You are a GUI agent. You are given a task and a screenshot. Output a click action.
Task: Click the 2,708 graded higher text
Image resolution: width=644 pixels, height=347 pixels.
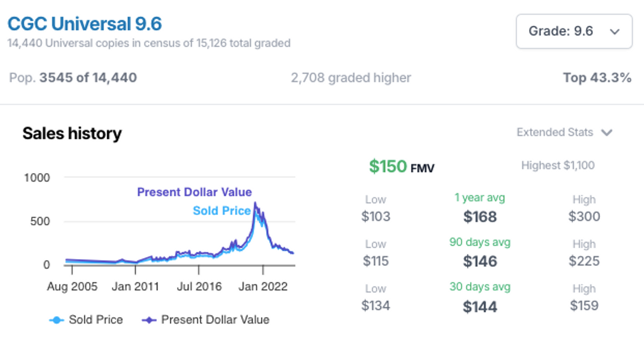coord(351,78)
